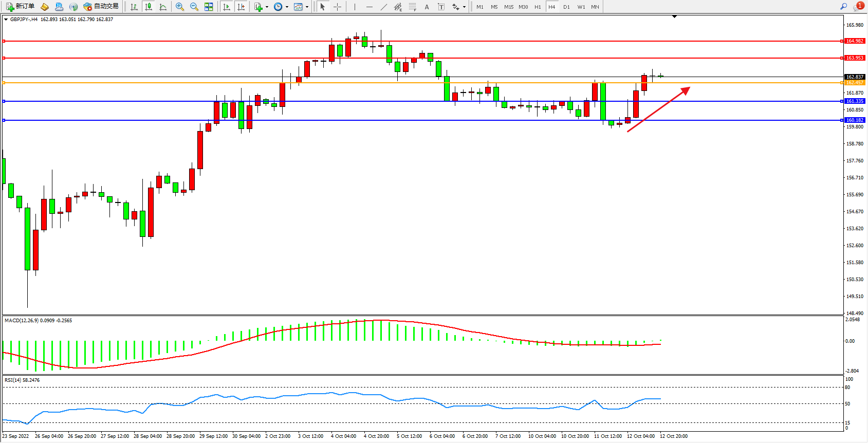The height and width of the screenshot is (443, 868).
Task: Toggle chart auto scroll
Action: point(227,7)
